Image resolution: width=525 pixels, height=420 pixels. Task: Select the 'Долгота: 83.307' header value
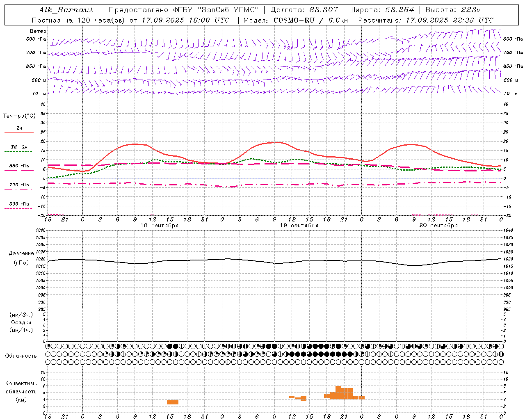304,10
